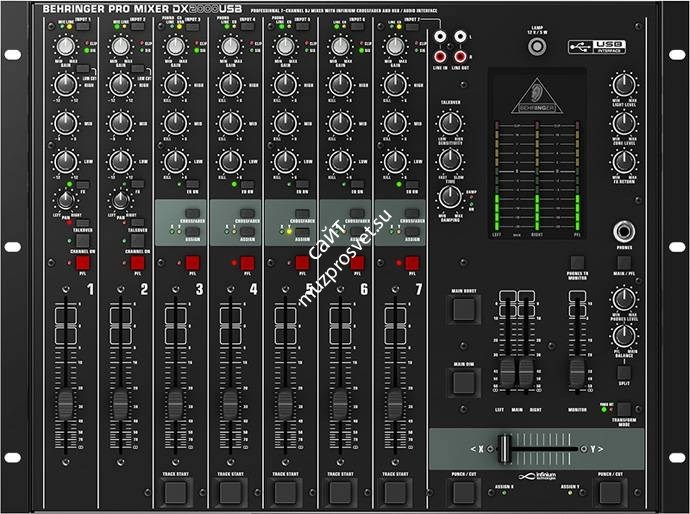The image size is (690, 514).
Task: Click the Infinium technologies logo
Action: click(538, 476)
